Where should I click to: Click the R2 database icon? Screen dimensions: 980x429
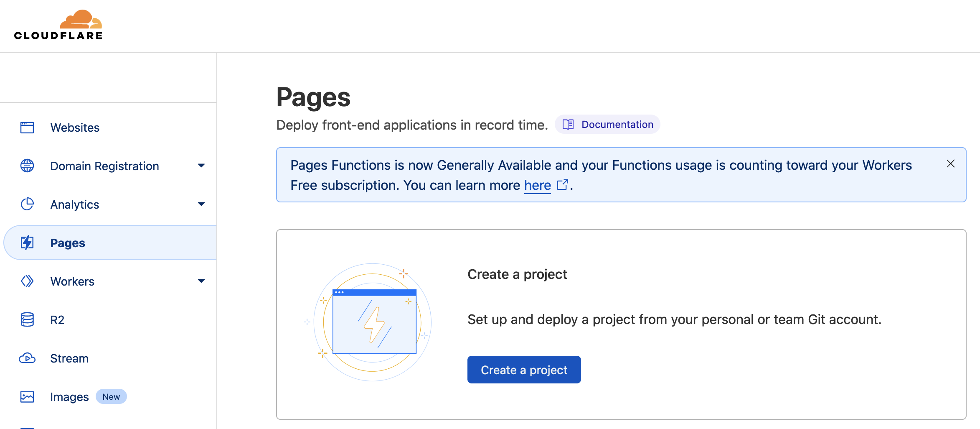pos(27,319)
